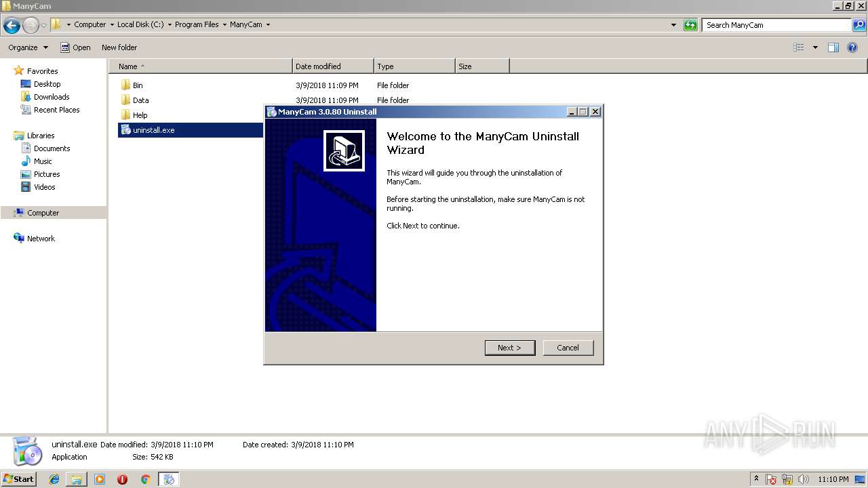Close the ManyCam Uninstall dialog
Screen dimensions: 868x488
click(x=595, y=112)
